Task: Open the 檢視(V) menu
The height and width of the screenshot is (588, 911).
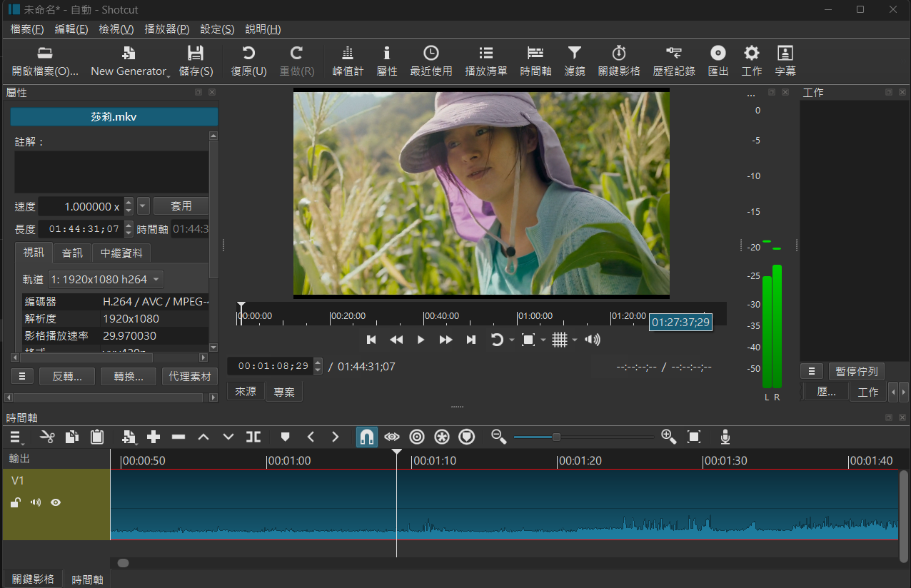Action: [116, 29]
